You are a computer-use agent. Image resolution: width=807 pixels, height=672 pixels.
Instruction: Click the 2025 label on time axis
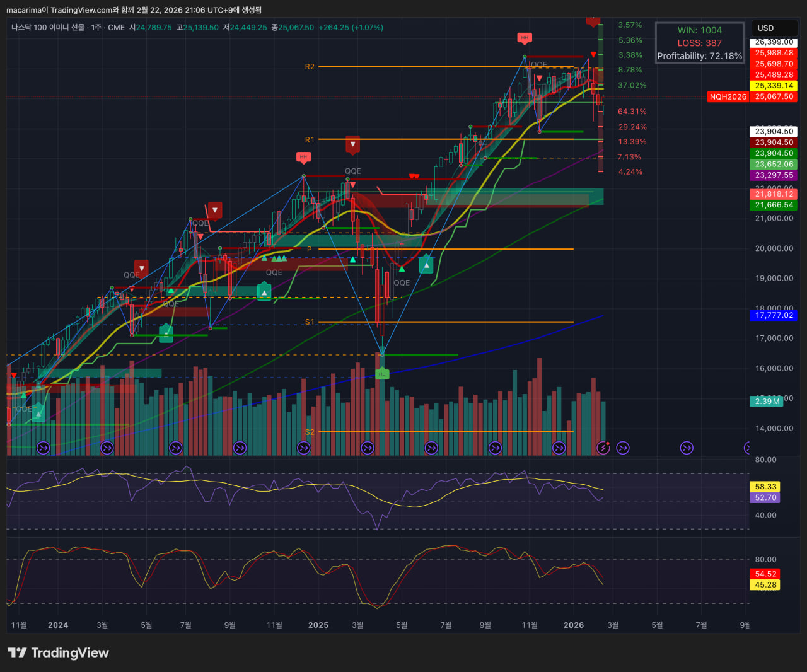(318, 625)
